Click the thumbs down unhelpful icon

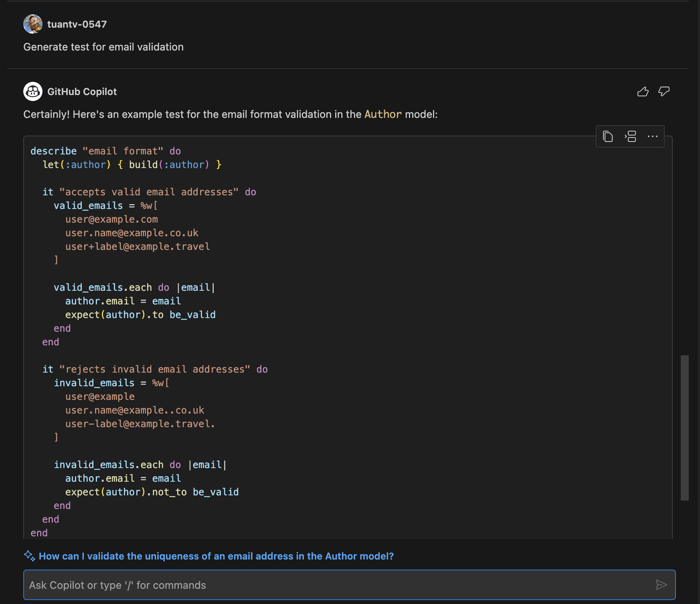pos(664,92)
